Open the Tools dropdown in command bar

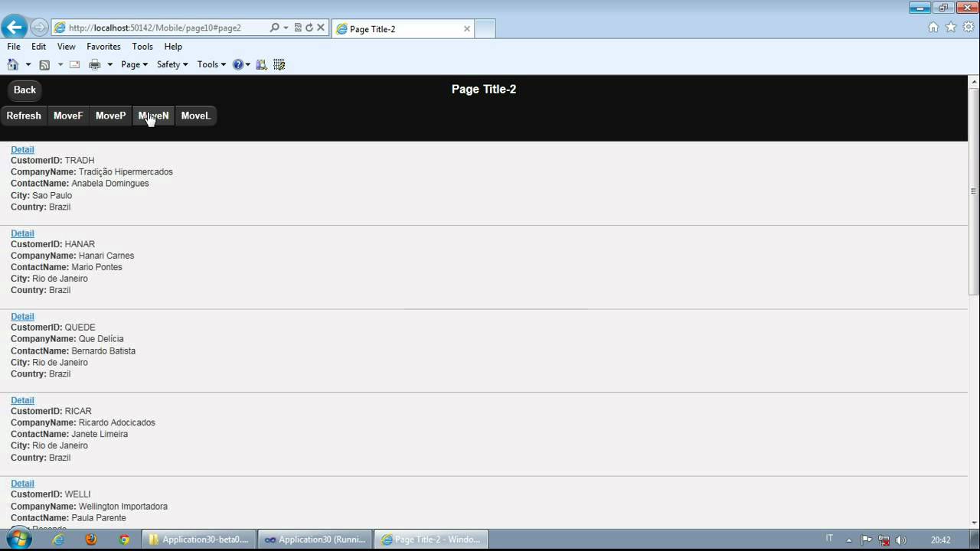coord(211,65)
